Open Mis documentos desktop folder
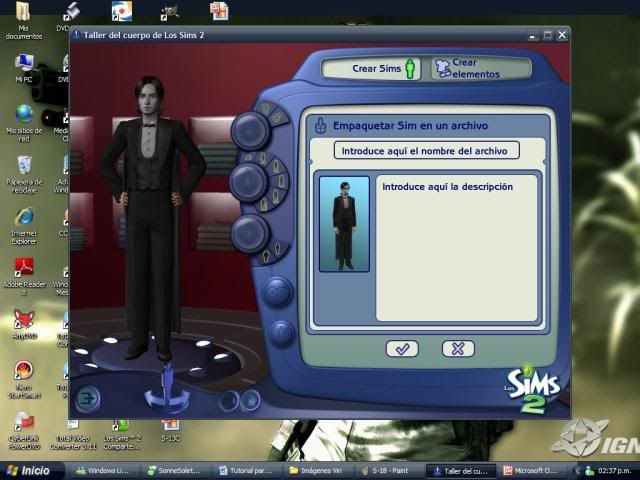The width and height of the screenshot is (640, 480). tap(23, 21)
